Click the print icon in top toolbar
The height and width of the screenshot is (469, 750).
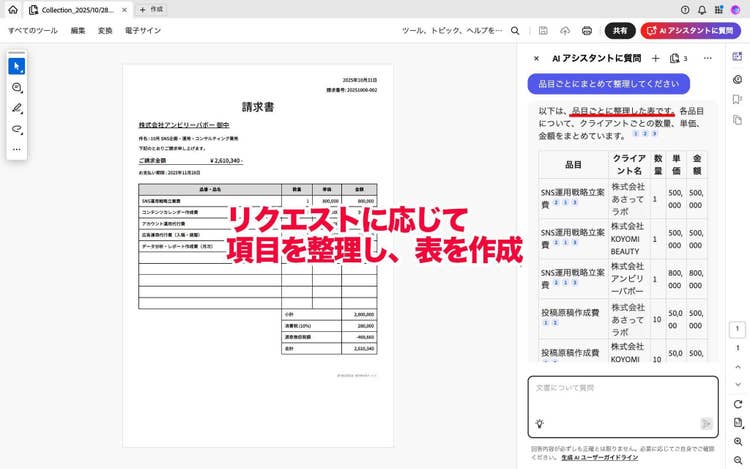click(586, 31)
